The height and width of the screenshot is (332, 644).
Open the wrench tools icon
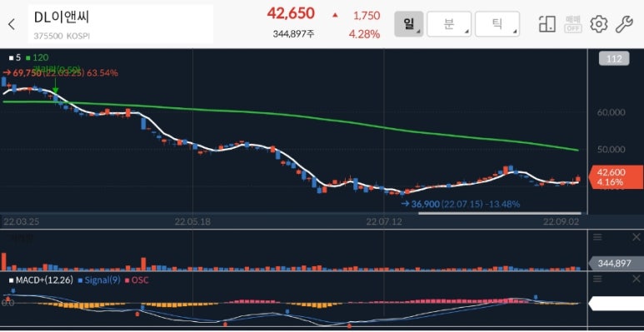click(x=624, y=24)
